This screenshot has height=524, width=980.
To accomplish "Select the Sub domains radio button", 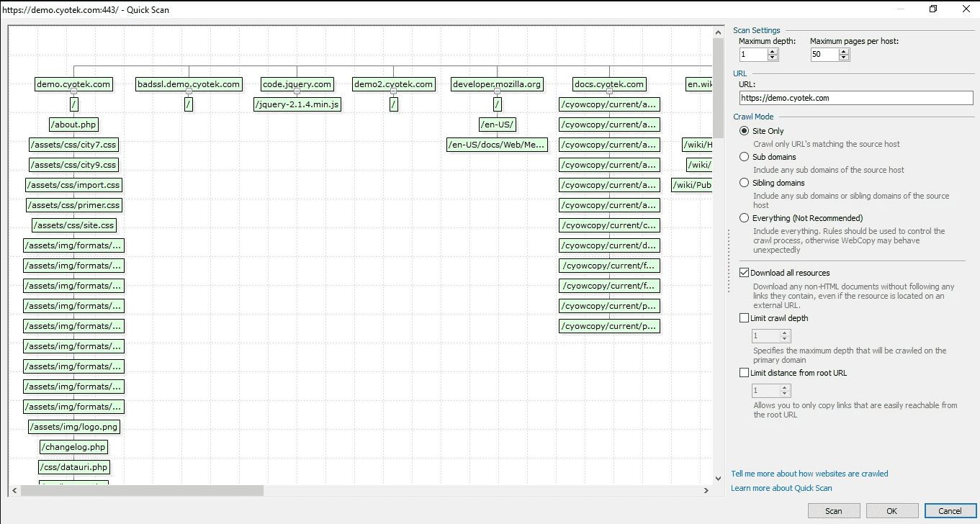I will pyautogui.click(x=745, y=157).
